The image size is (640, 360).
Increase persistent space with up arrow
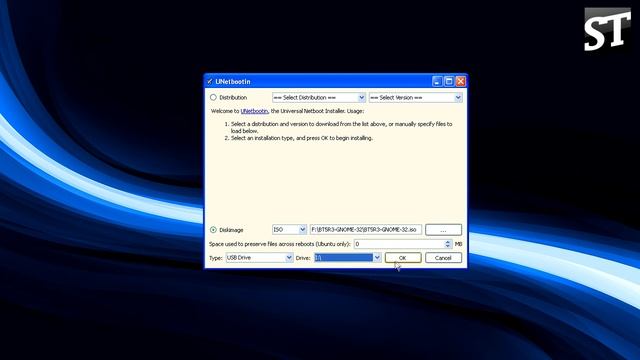pyautogui.click(x=448, y=242)
